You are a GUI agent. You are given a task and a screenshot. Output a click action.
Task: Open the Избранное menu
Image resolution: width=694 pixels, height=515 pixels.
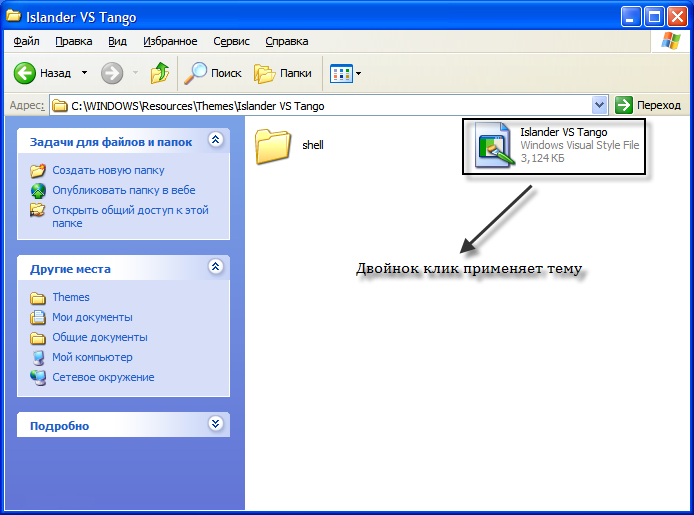170,41
